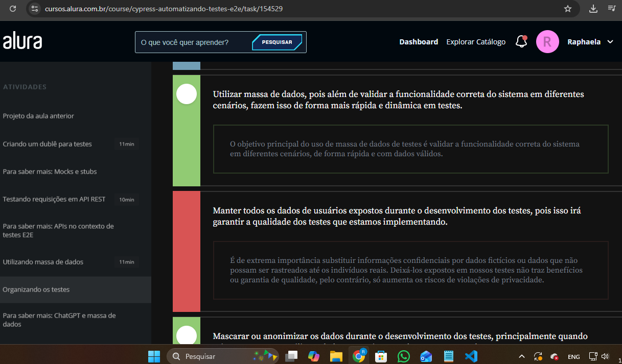Viewport: 622px width, 364px height.
Task: Open 'Utilizando massa de dados' lesson
Action: point(43,262)
